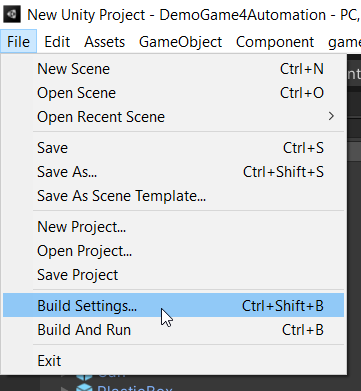Screen dimensions: 361x391
Task: Open the Component menu
Action: (275, 42)
